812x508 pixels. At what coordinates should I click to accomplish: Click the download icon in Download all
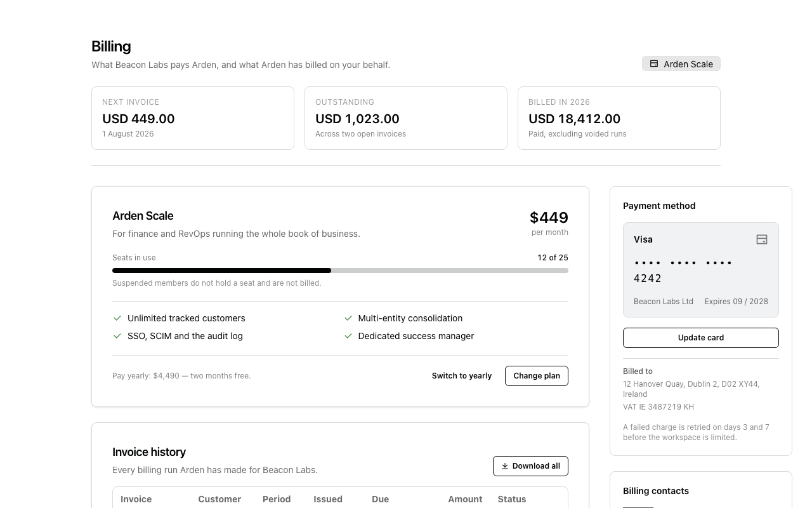[x=505, y=466]
